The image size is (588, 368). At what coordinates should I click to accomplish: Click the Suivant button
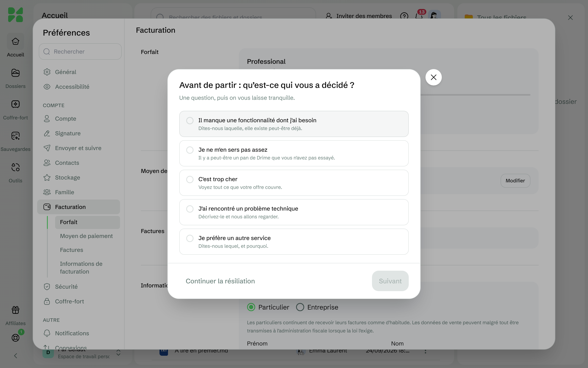(390, 281)
